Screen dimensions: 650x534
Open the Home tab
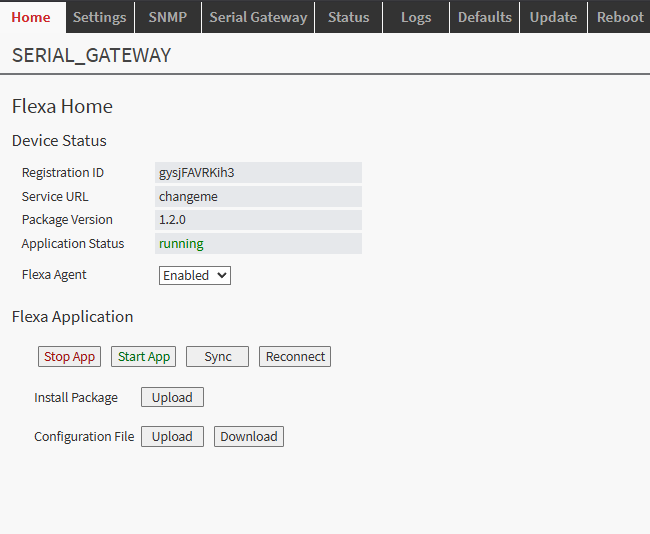pyautogui.click(x=33, y=17)
